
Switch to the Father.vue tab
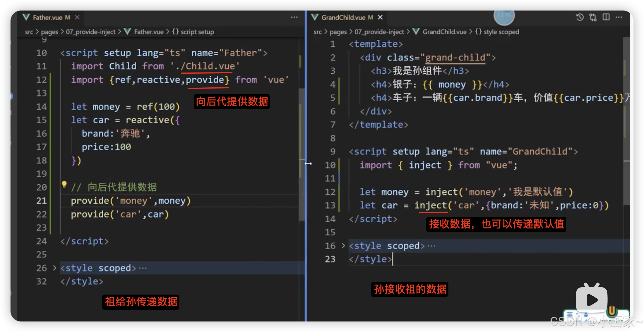[49, 17]
